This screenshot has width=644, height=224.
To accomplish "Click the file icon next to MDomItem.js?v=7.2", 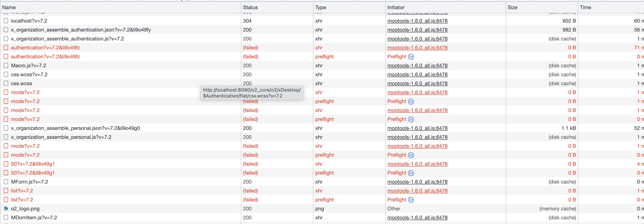I will [x=6, y=217].
